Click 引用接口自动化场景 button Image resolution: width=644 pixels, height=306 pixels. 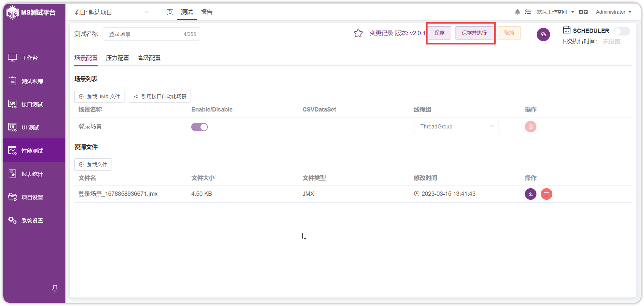pyautogui.click(x=160, y=96)
